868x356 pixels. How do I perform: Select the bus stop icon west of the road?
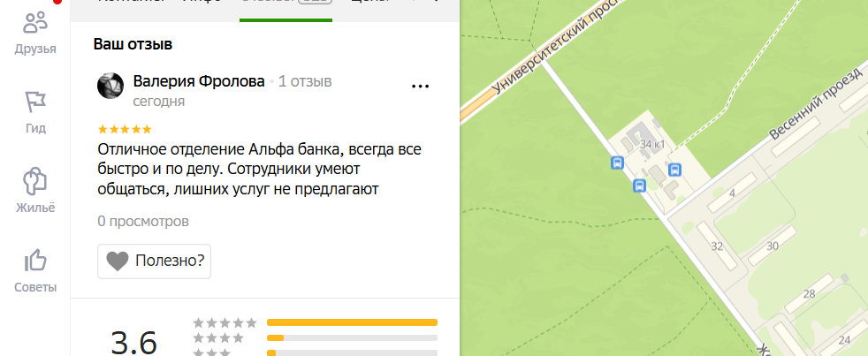pos(617,163)
